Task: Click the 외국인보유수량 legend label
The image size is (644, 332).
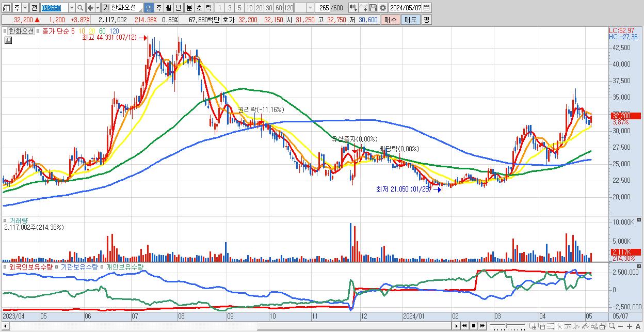Action: pyautogui.click(x=30, y=267)
